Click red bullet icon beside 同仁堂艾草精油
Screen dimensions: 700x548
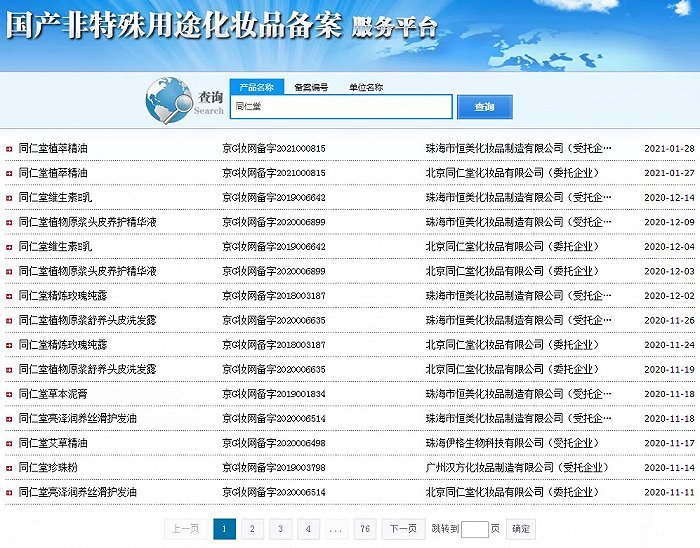tap(9, 444)
